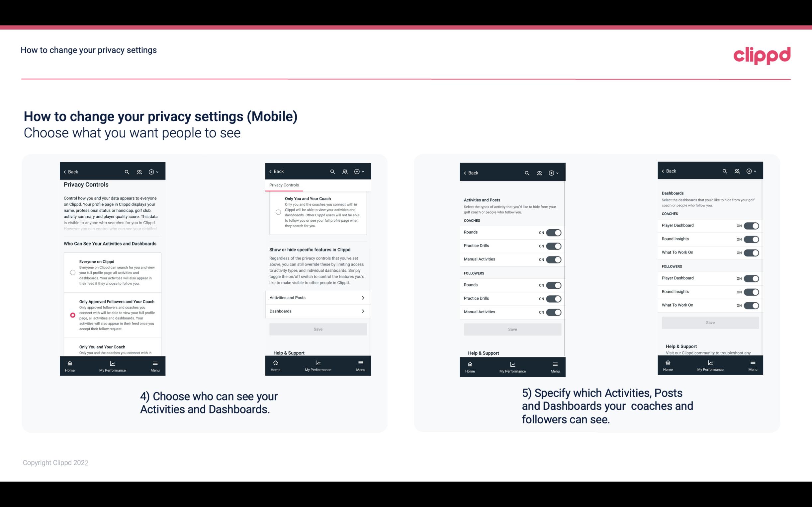
Task: Click the Home icon in bottom navigation
Action: point(69,363)
